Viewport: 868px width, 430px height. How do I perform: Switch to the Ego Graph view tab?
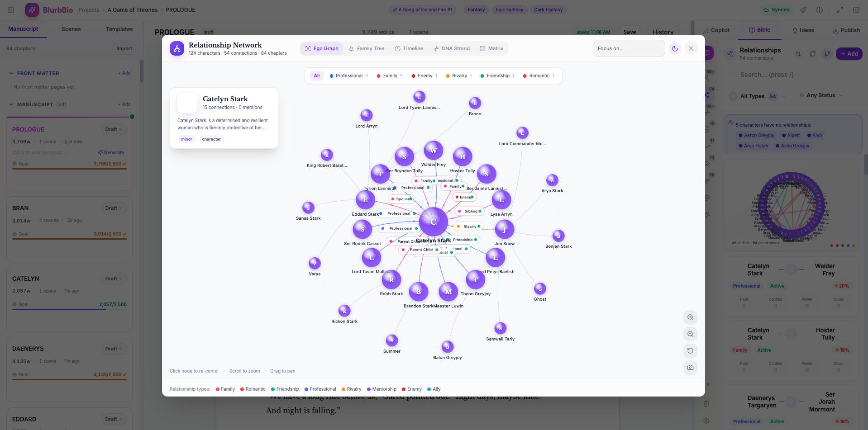point(322,48)
